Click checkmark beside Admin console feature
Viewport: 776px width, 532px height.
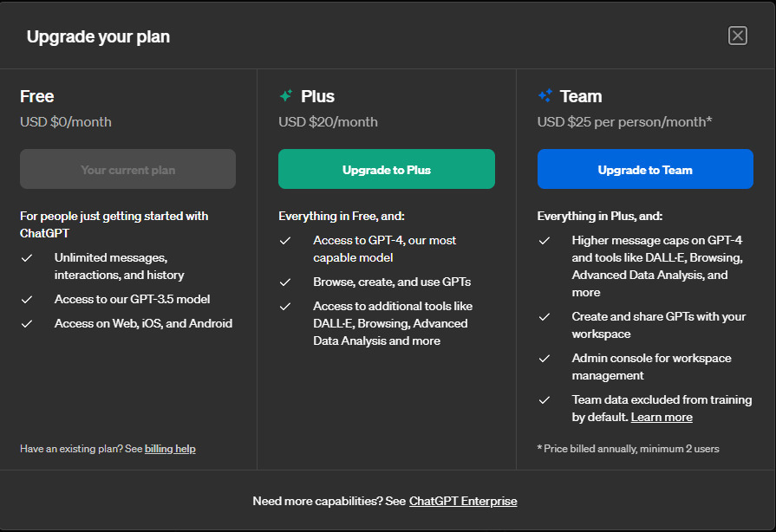[x=545, y=359]
